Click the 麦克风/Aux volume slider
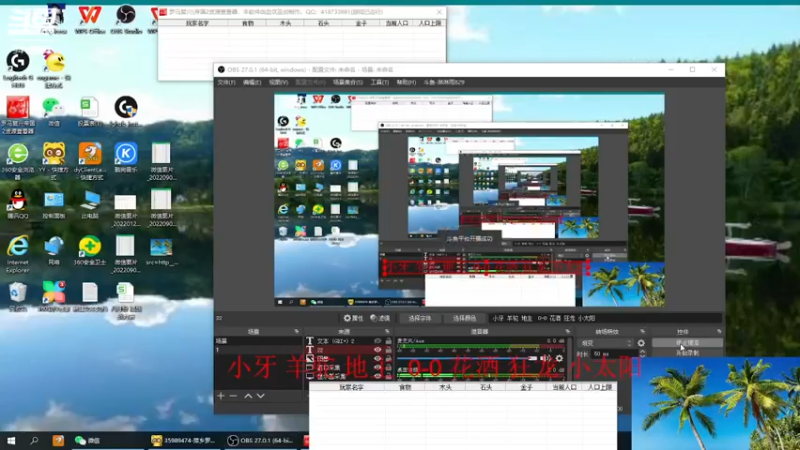The width and height of the screenshot is (800, 450). tap(467, 359)
